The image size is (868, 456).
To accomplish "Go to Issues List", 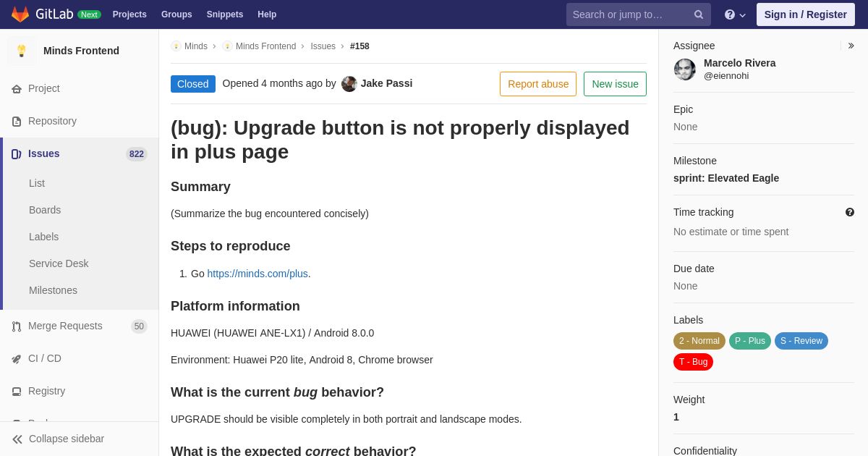I will pyautogui.click(x=37, y=184).
